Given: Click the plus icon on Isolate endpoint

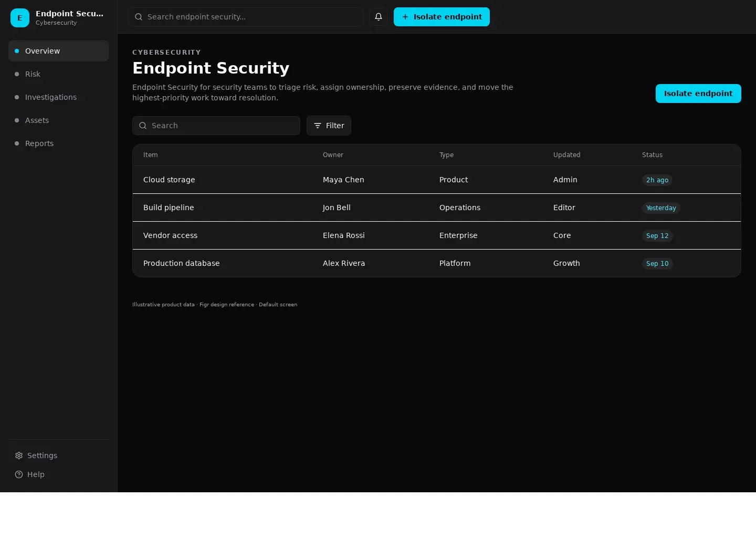Looking at the screenshot, I should point(405,17).
